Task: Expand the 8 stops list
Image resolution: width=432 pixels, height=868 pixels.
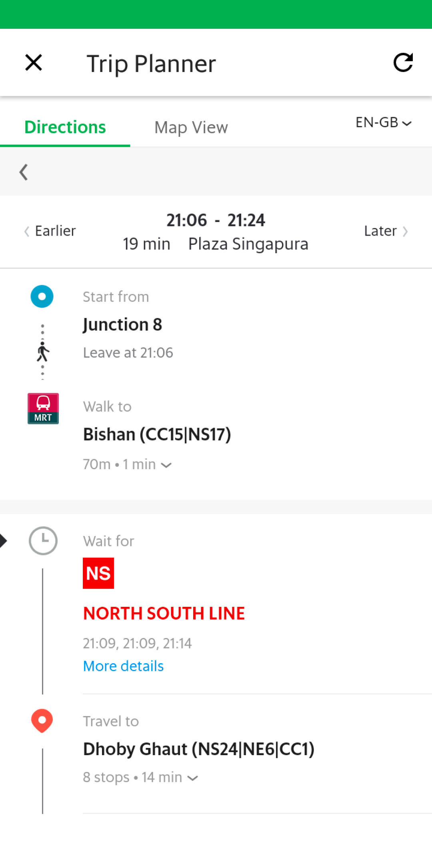Action: [x=140, y=777]
